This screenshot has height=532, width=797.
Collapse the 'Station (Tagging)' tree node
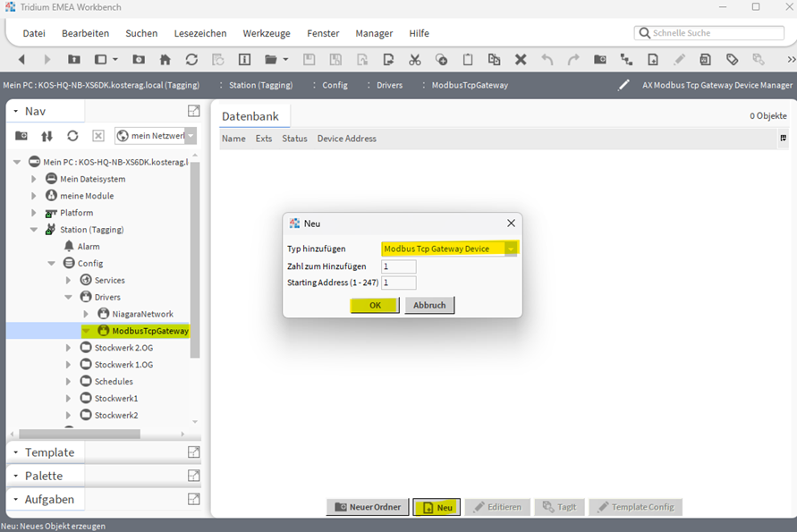(x=34, y=230)
